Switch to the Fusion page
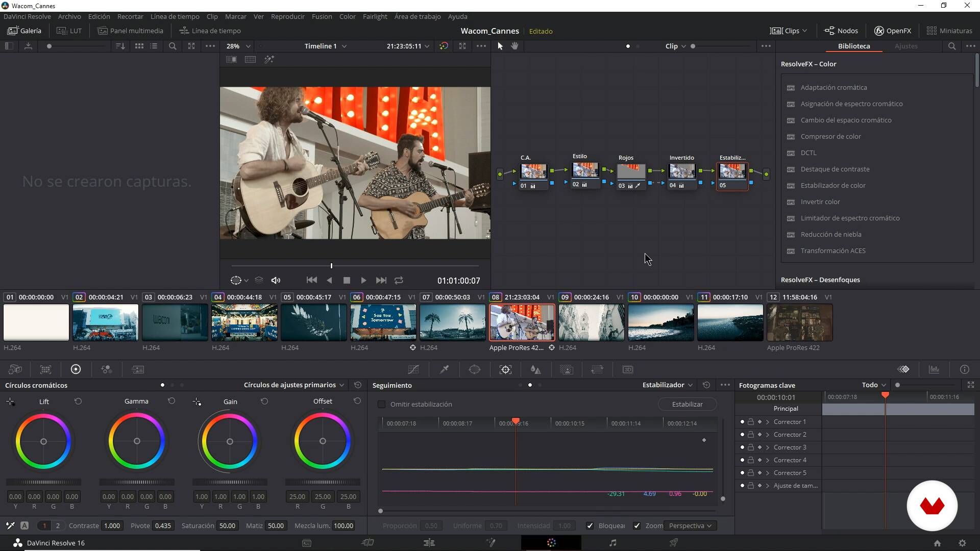The height and width of the screenshot is (551, 980). [491, 543]
